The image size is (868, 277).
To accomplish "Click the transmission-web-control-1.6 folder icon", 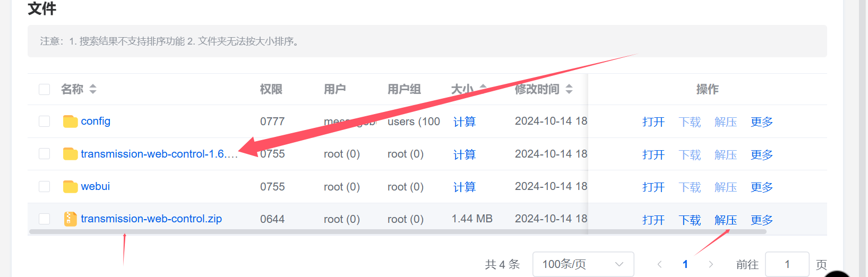I will pyautogui.click(x=70, y=154).
